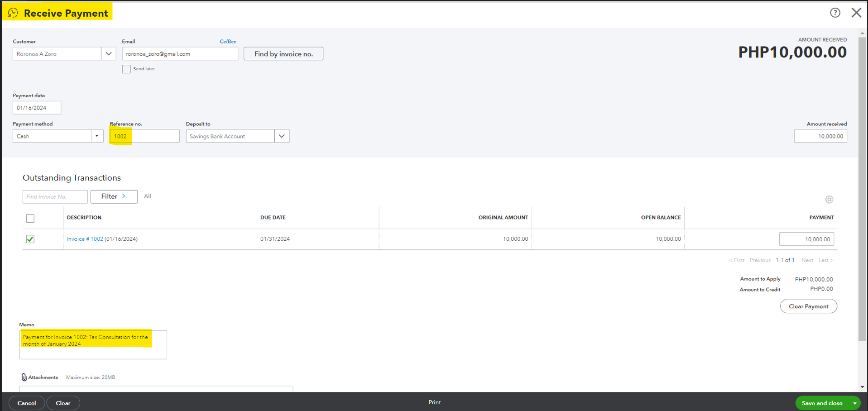Click the Customer name field
The image size is (868, 411).
point(57,54)
